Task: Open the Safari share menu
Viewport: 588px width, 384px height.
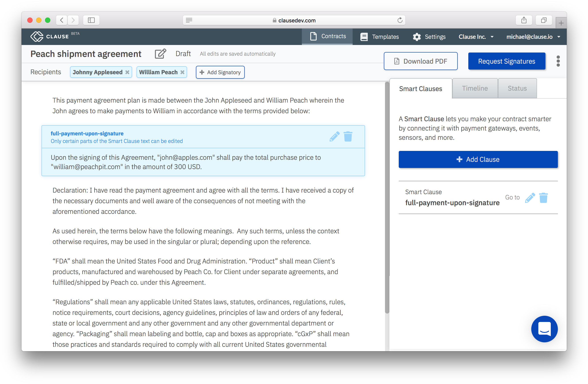Action: (x=524, y=20)
